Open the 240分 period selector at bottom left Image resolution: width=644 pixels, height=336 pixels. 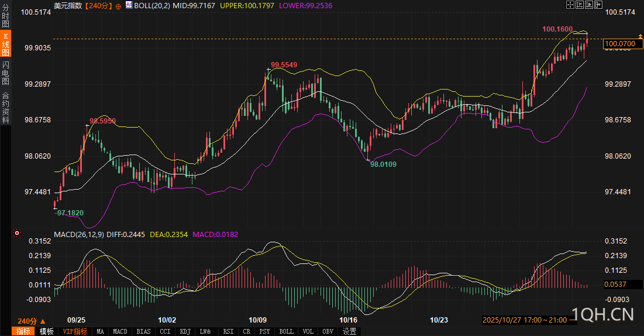[x=31, y=321]
